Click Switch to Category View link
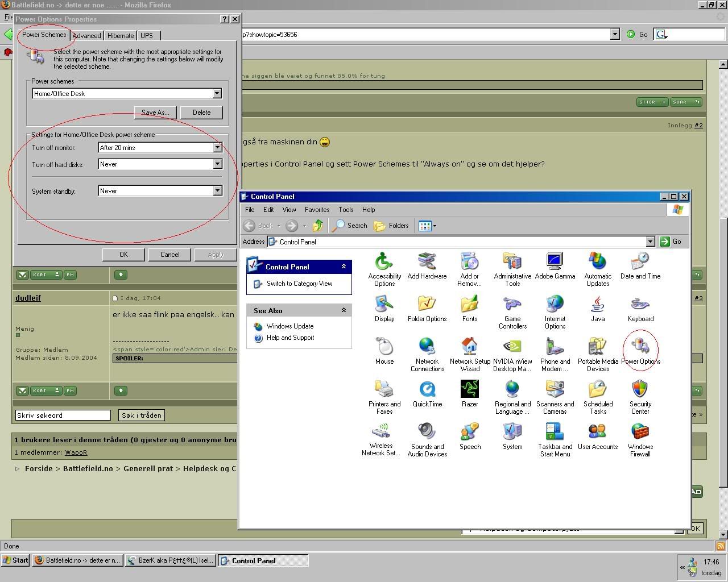Image resolution: width=728 pixels, height=582 pixels. (299, 284)
